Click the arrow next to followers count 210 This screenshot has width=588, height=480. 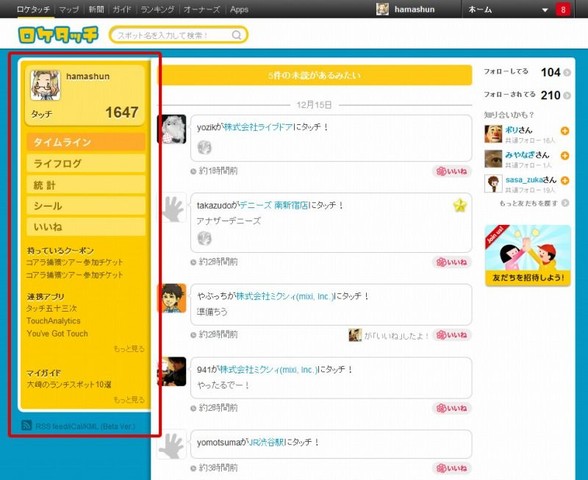567,95
